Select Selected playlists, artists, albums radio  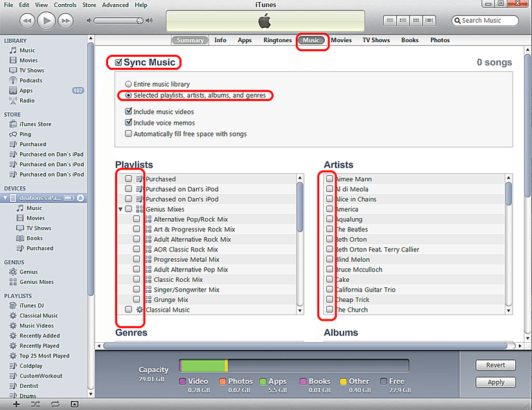(128, 96)
